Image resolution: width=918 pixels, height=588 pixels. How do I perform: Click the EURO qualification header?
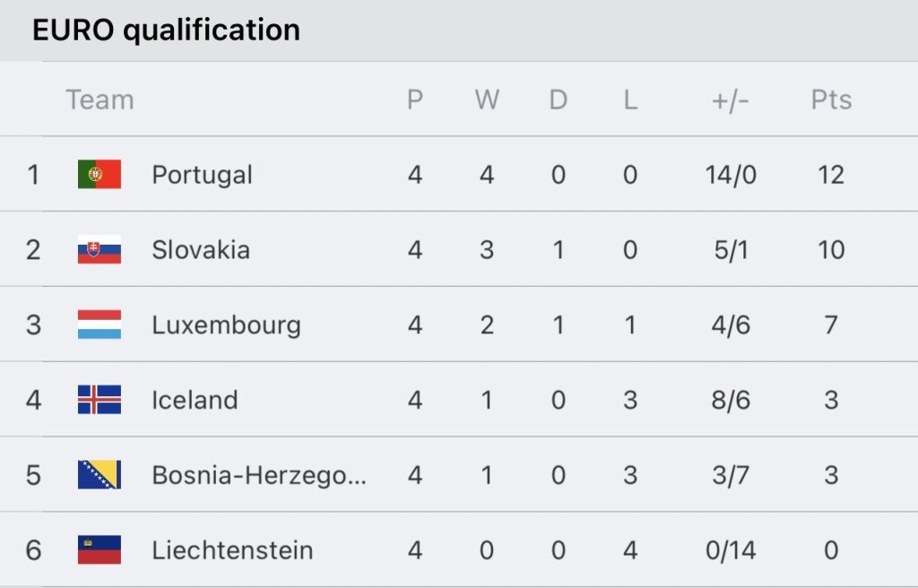166,30
